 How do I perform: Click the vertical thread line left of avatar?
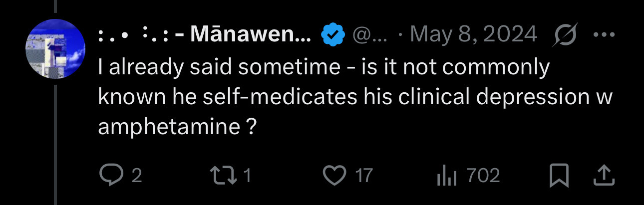(55, 150)
